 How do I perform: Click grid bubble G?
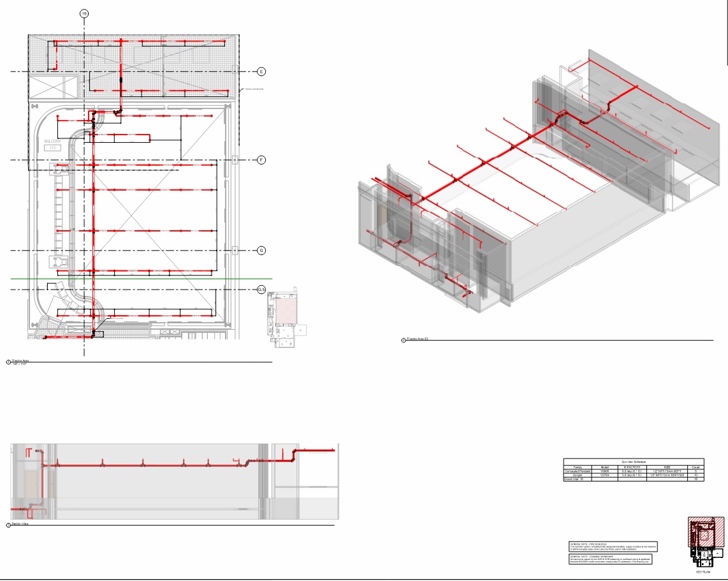(261, 251)
